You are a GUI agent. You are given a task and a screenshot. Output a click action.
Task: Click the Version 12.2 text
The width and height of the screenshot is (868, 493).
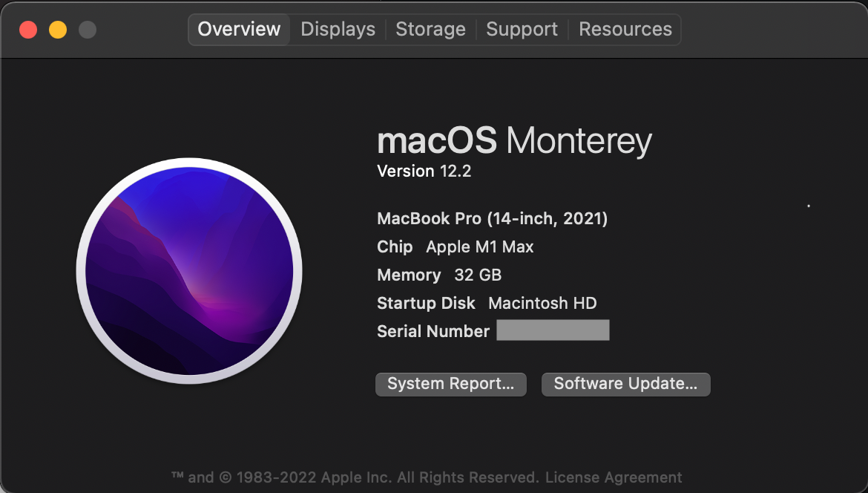coord(424,172)
